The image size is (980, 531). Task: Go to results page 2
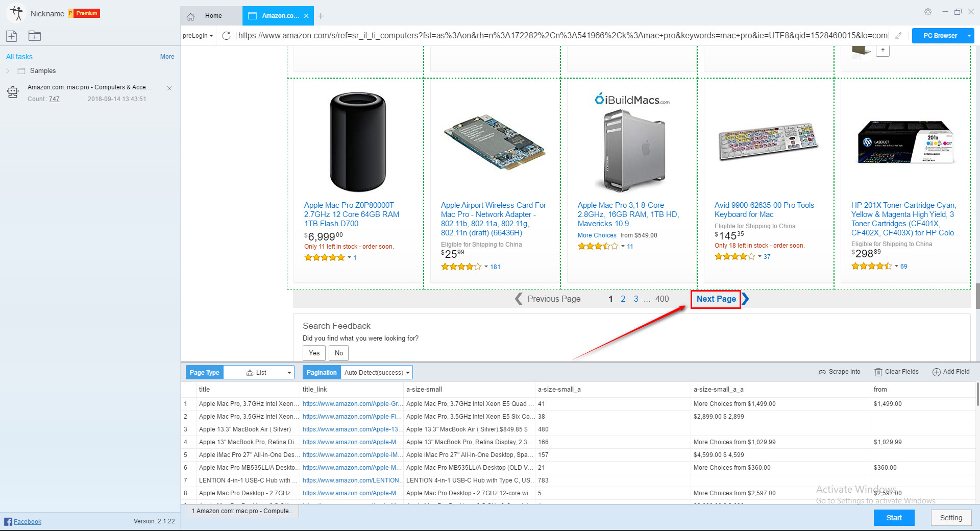(623, 299)
